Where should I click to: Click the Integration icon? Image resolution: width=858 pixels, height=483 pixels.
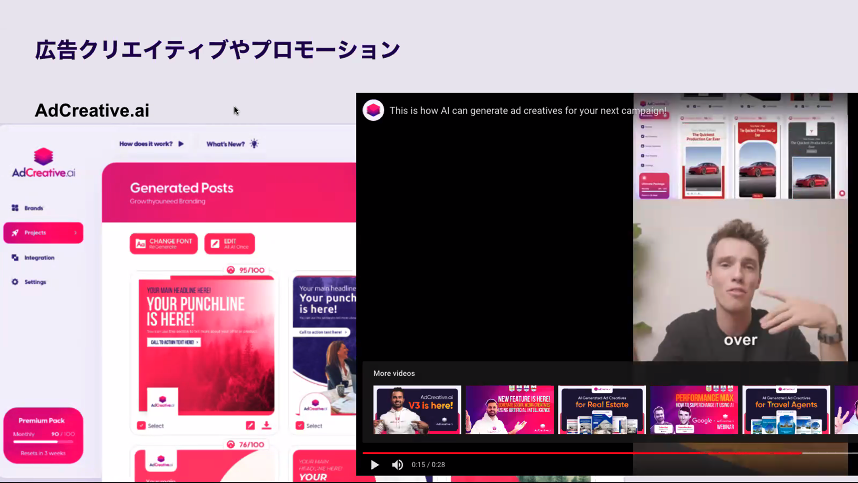15,258
